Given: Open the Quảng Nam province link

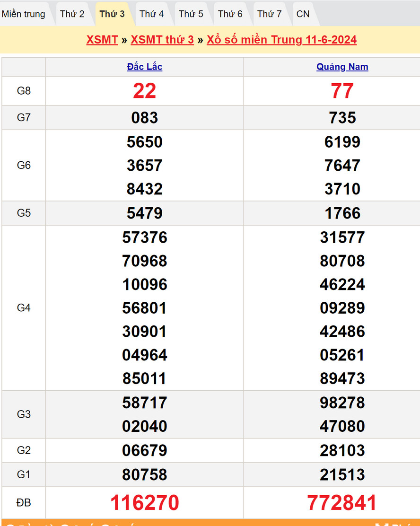Looking at the screenshot, I should coord(342,67).
